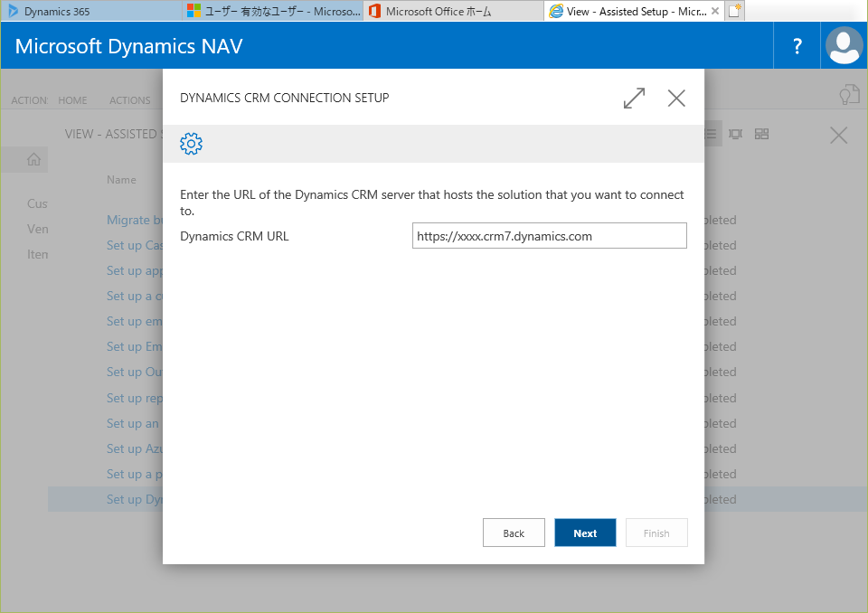The height and width of the screenshot is (613, 868).
Task: Open the Migrate business data row
Action: tap(135, 220)
